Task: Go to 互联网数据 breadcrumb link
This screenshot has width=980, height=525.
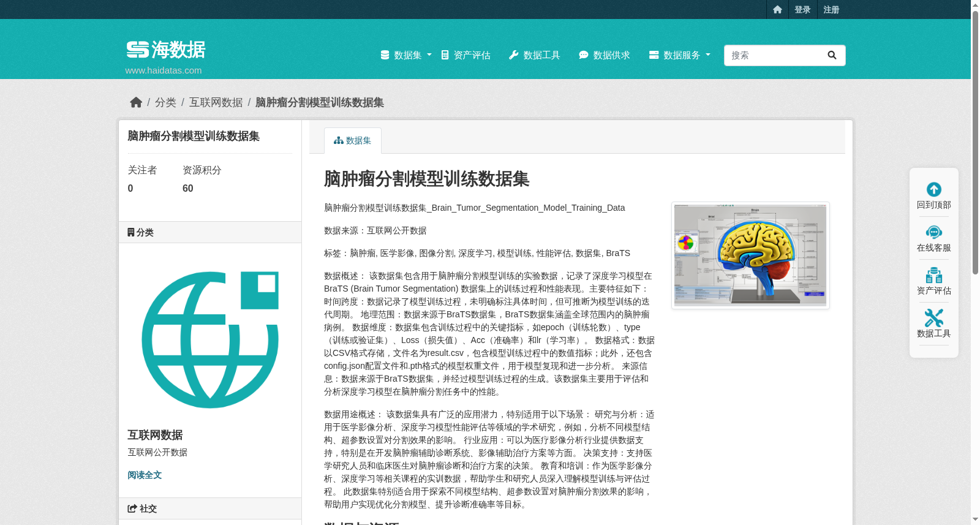Action: coord(216,102)
